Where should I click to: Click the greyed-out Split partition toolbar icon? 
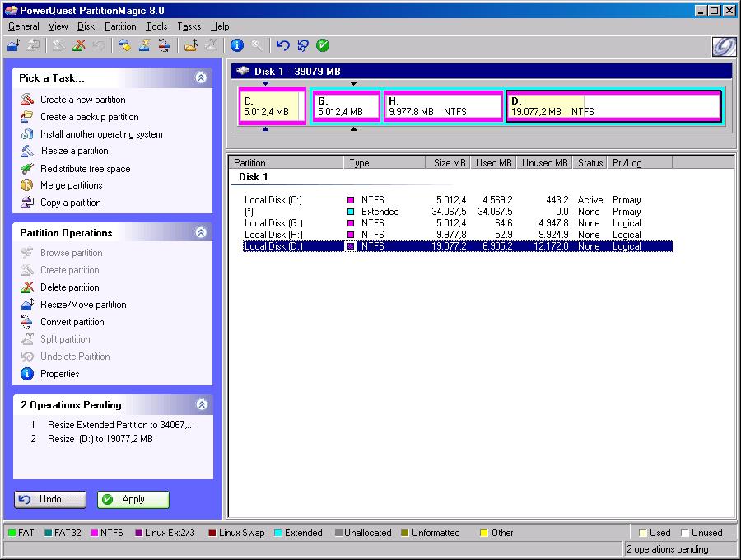click(x=211, y=45)
